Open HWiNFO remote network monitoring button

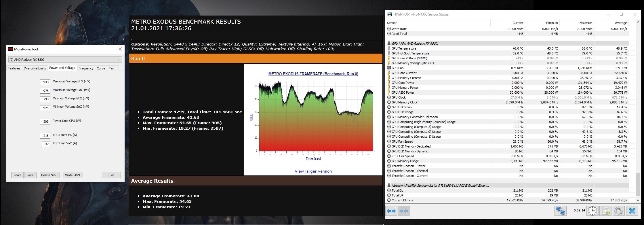pos(561,211)
